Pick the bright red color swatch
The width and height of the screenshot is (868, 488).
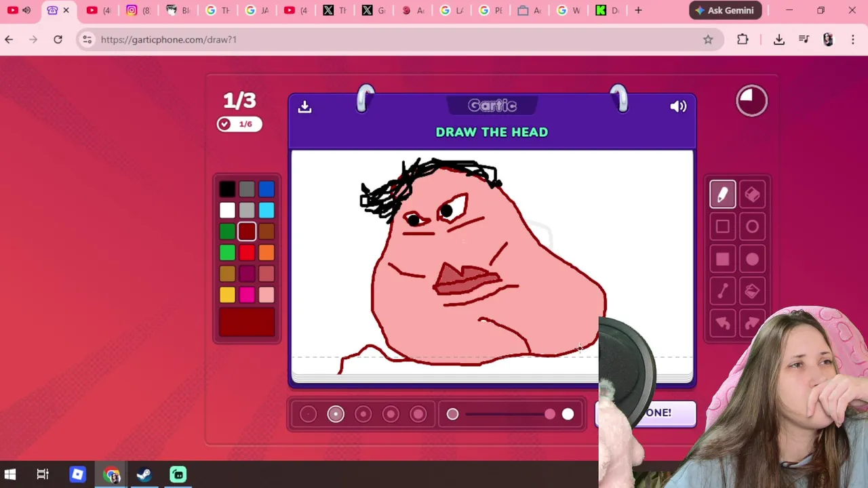coord(247,253)
